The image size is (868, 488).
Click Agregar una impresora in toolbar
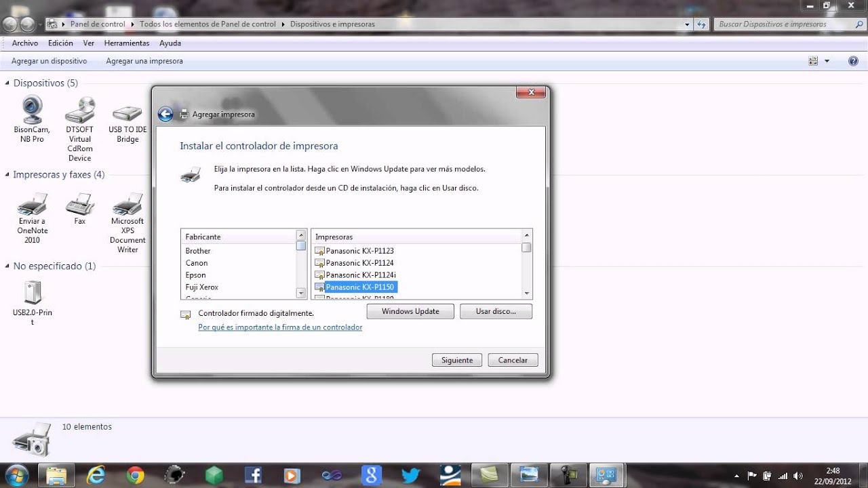point(144,61)
